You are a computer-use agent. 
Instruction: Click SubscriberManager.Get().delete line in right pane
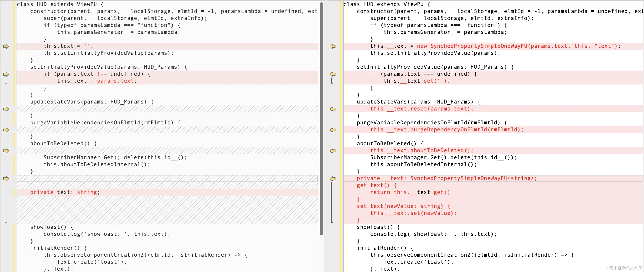pos(444,158)
